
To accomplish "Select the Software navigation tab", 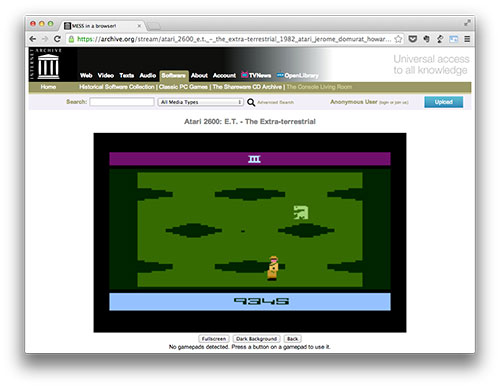I will [174, 76].
